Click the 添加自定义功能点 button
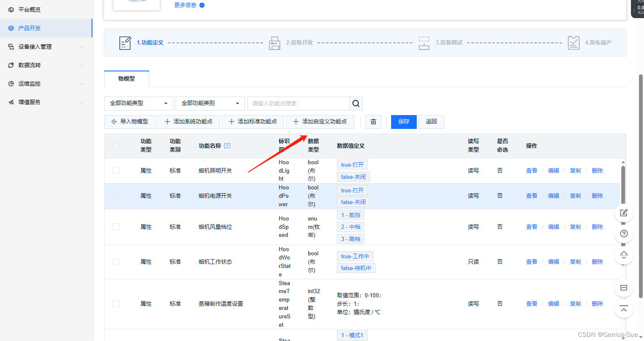This screenshot has width=644, height=341. point(320,122)
